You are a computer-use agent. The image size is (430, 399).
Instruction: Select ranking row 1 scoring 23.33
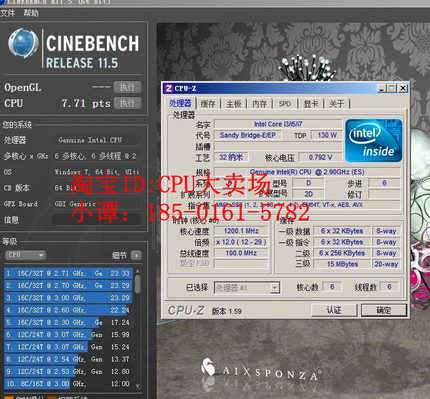click(68, 273)
